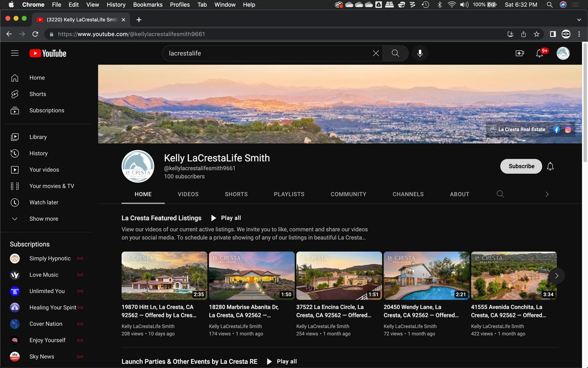588x368 pixels.
Task: Open the PLAYLISTS tab
Action: 289,194
